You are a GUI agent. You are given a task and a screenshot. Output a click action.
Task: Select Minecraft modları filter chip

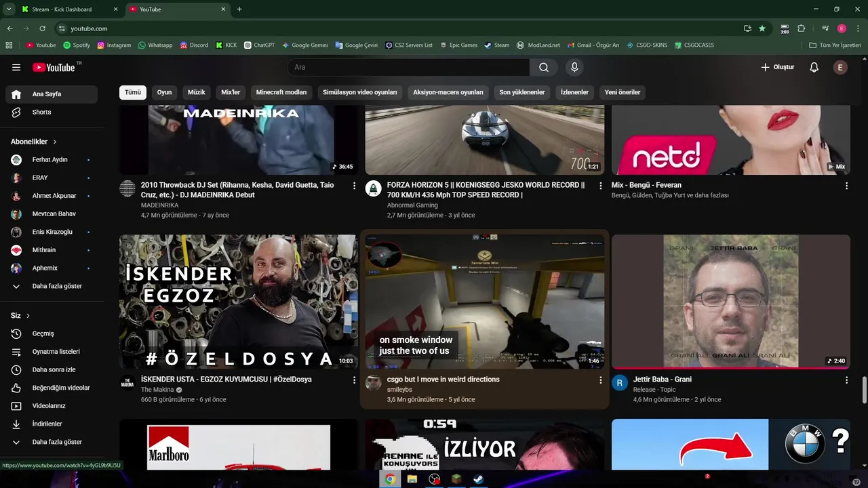point(281,92)
